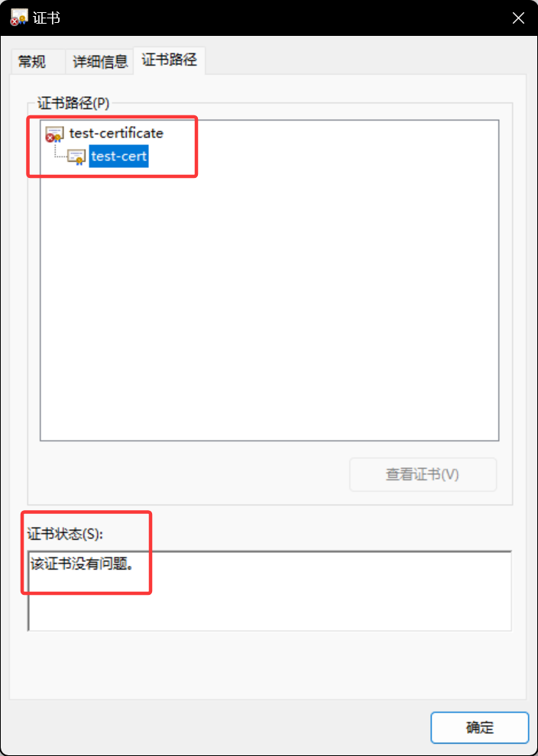Close the 证书 dialog window
Viewport: 538px width, 756px height.
point(518,18)
